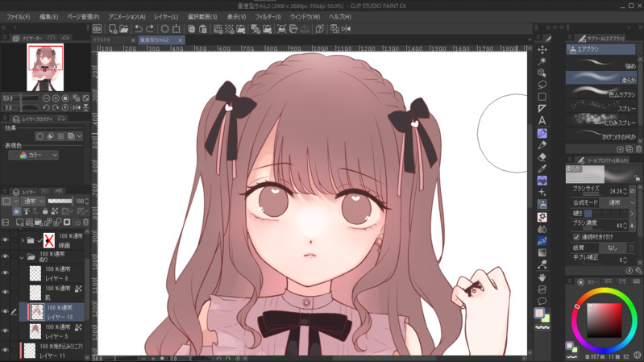The width and height of the screenshot is (644, 362).
Task: Choose the Operation object cube tool
Action: click(542, 73)
